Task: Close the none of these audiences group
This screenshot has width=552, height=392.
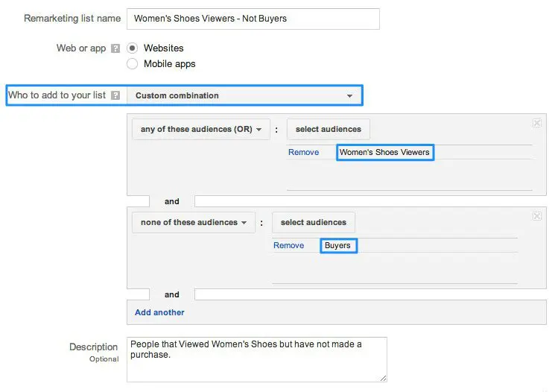Action: pos(537,216)
